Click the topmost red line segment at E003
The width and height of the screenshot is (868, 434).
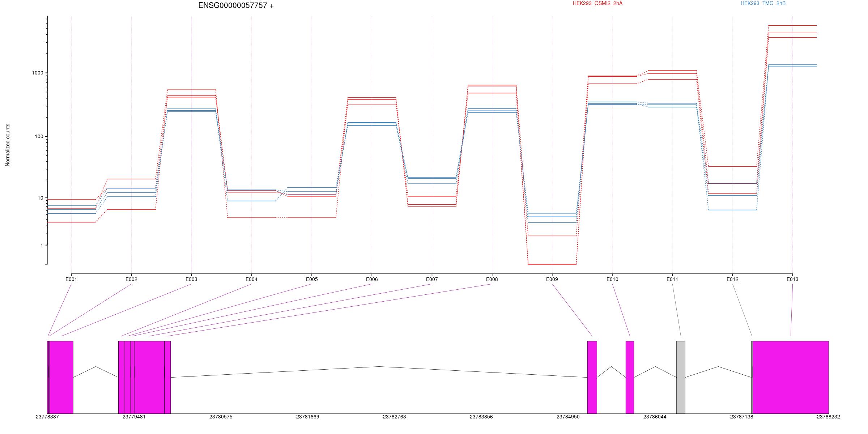coord(191,90)
